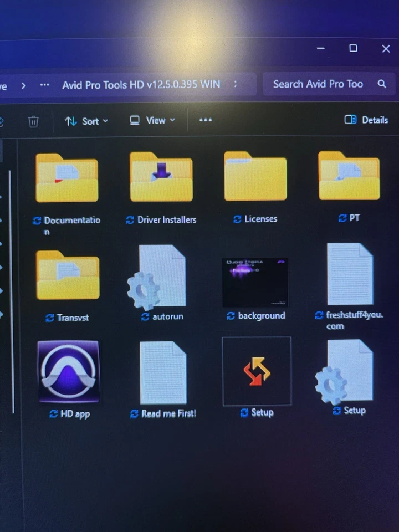The image size is (399, 532).
Task: Open the Sort dropdown menu
Action: click(x=86, y=121)
